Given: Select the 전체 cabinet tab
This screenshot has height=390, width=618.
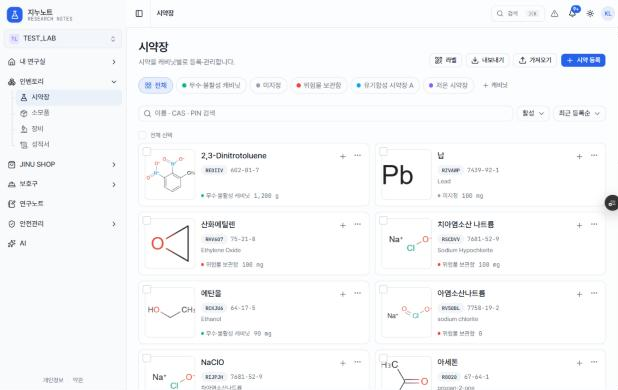Looking at the screenshot, I should click(x=156, y=85).
